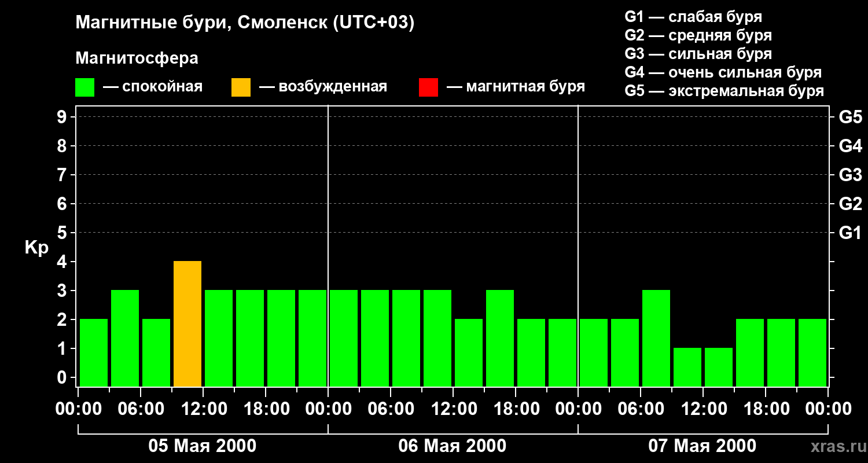
Task: Select the 03:00–06:00 bar on 05 Мая
Action: pyautogui.click(x=125, y=338)
